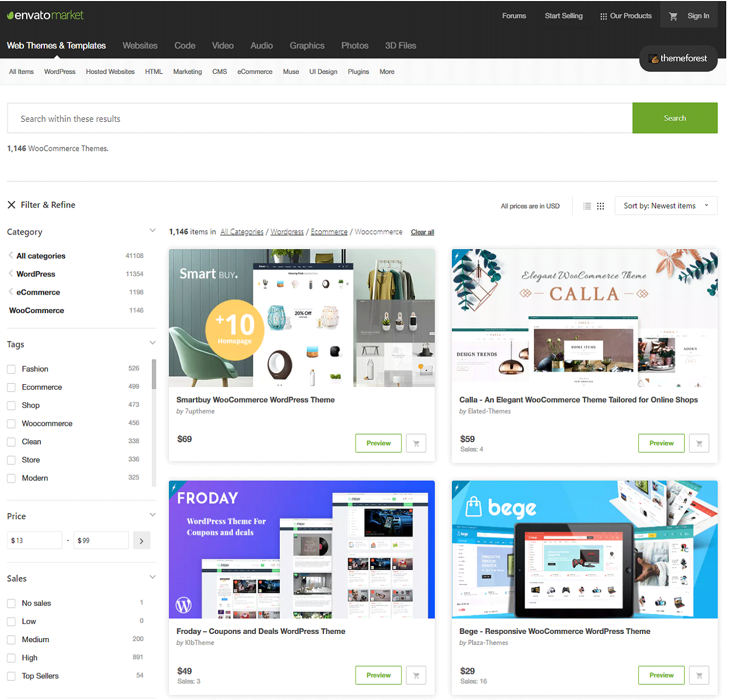730x700 pixels.
Task: Select the UI Design submenu item
Action: (325, 72)
